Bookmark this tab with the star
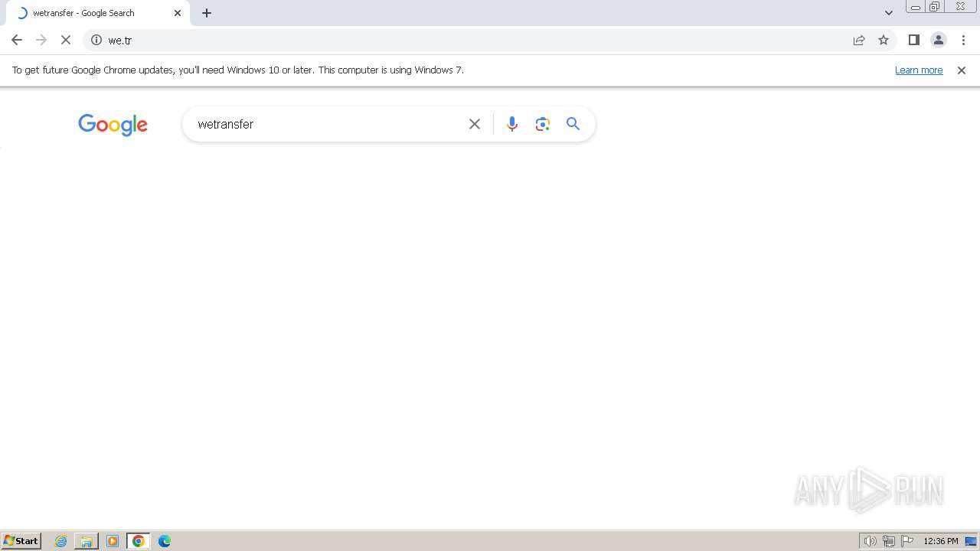Screen dimensions: 980x551 tap(884, 40)
